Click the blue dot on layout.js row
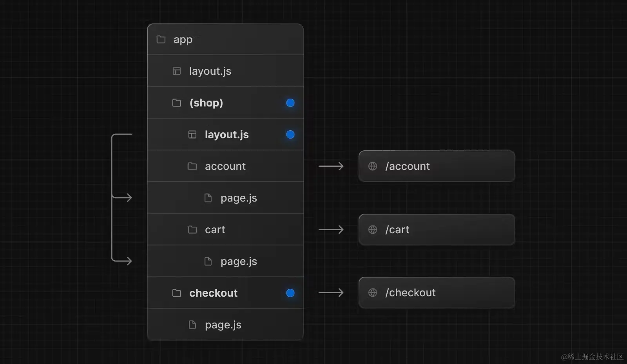Screen dimensions: 627x364 pyautogui.click(x=290, y=134)
